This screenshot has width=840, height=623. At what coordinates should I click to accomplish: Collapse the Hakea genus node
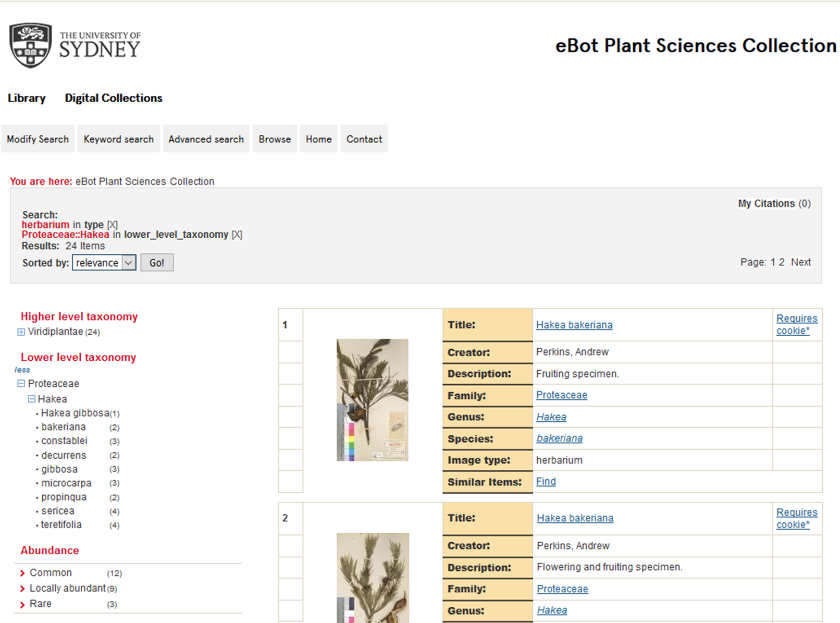point(32,399)
